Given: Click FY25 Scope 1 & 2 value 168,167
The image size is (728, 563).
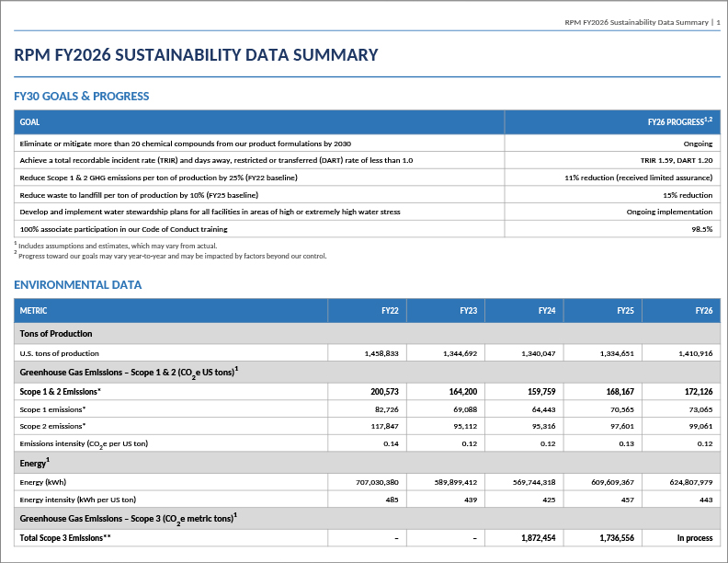Looking at the screenshot, I should tap(620, 392).
